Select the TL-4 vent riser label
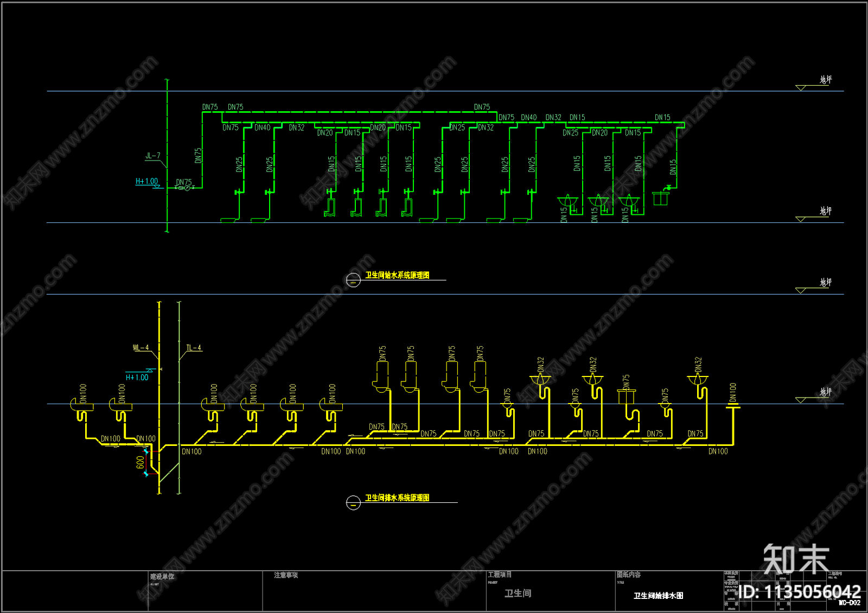This screenshot has height=613, width=868. coord(194,348)
